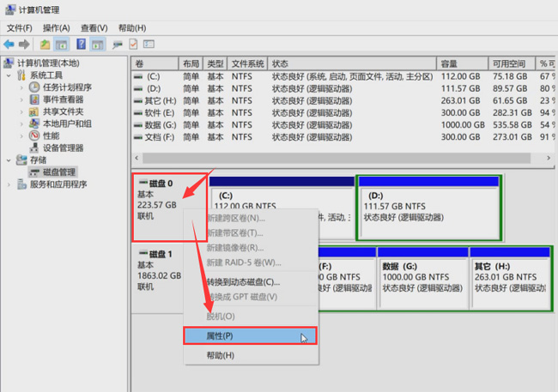Choose 转换成 GPT 磁盘(V) in context menu

tap(250, 297)
